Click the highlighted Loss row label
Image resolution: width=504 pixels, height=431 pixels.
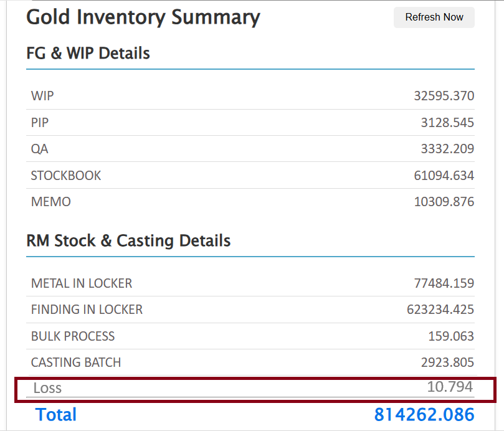(x=47, y=388)
